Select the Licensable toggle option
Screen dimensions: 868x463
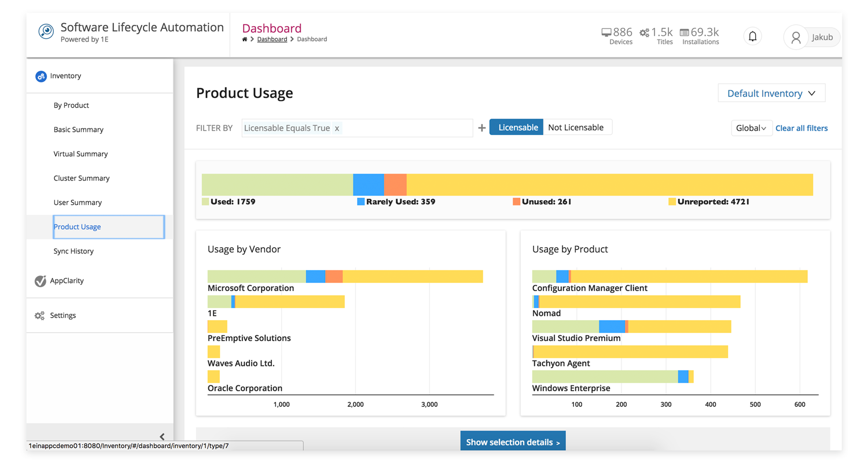(516, 127)
